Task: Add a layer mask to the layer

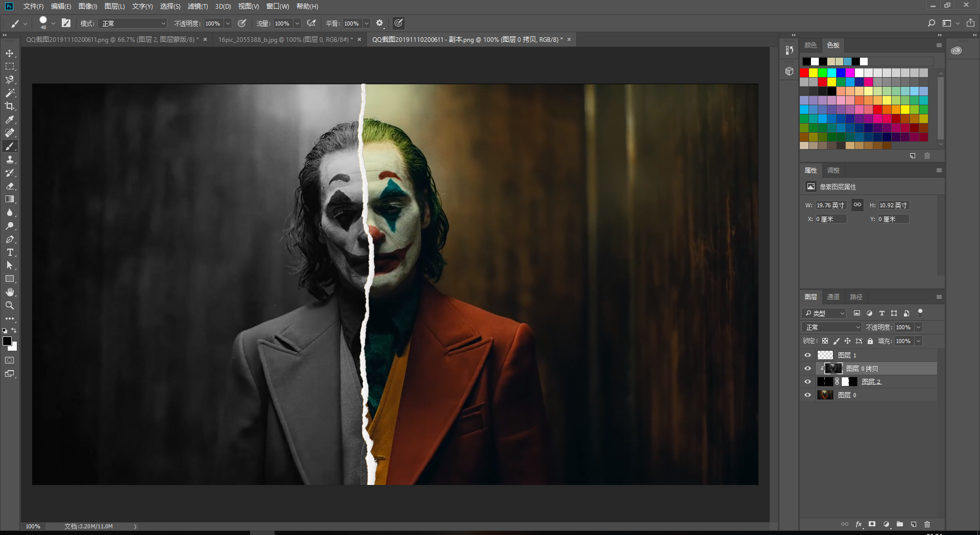Action: point(872,524)
